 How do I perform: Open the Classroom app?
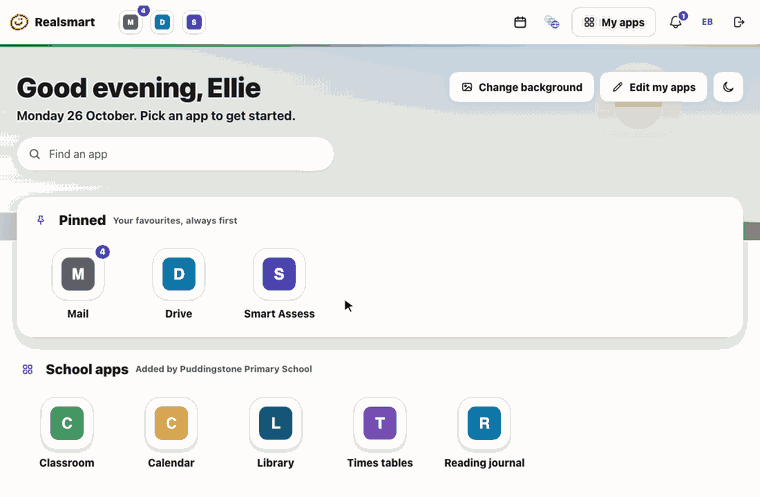point(67,423)
